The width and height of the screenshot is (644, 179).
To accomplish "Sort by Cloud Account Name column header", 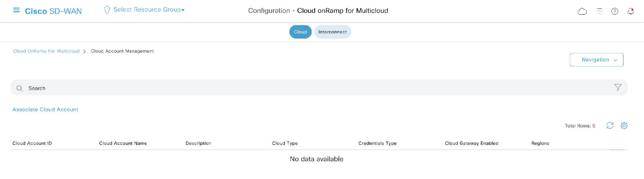I will [x=123, y=143].
